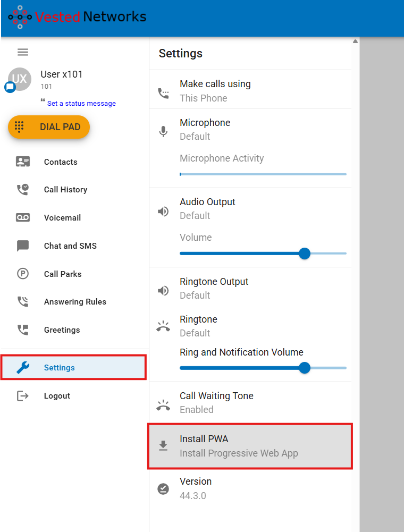Click the Voicemail tape icon

pos(23,218)
